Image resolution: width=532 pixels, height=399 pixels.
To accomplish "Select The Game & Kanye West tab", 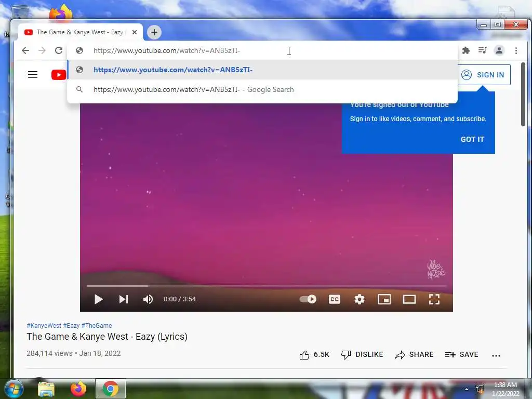I will [x=80, y=32].
